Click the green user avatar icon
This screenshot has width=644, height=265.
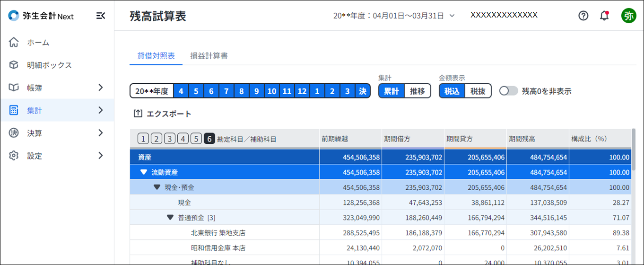(628, 16)
